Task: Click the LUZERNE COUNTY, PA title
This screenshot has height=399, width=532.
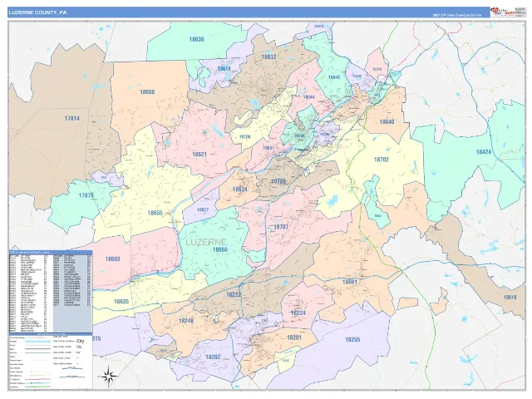Action: point(37,12)
